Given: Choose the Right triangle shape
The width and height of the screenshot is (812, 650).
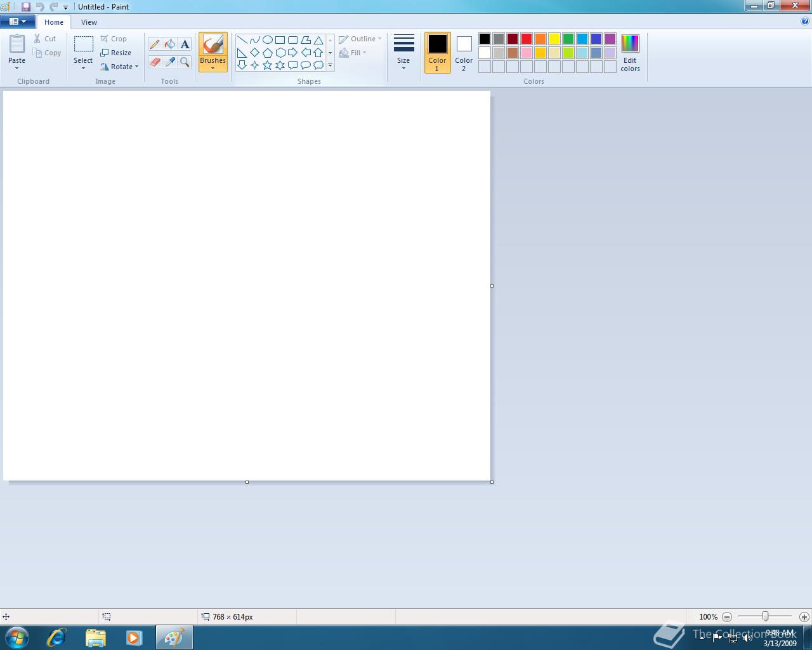Looking at the screenshot, I should 242,53.
